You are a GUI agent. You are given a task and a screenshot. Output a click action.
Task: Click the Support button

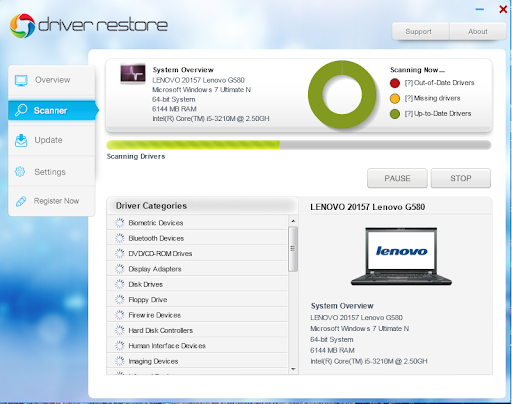pyautogui.click(x=420, y=32)
